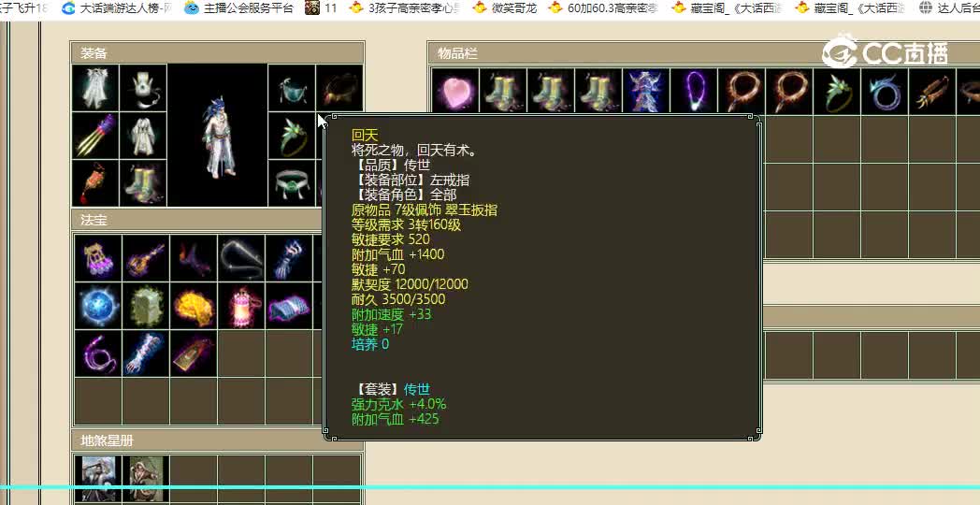980x505 pixels.
Task: Click the 培养 0 line
Action: coord(370,344)
